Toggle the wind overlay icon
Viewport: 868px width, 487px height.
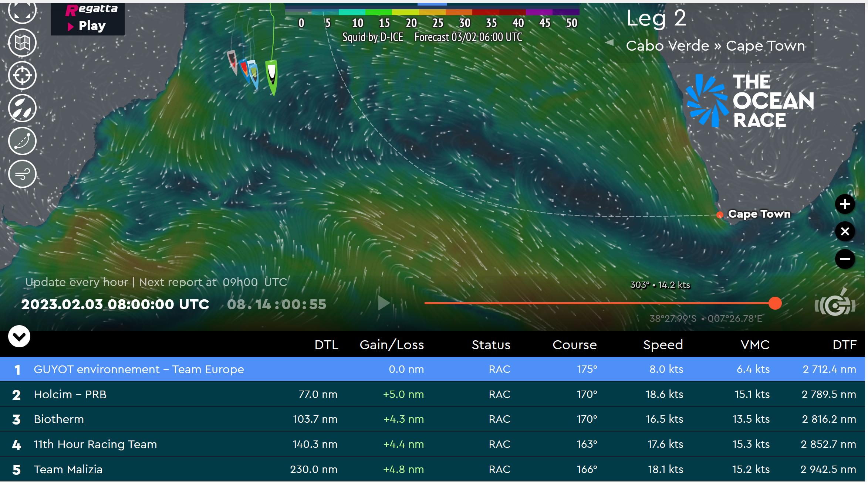(22, 174)
